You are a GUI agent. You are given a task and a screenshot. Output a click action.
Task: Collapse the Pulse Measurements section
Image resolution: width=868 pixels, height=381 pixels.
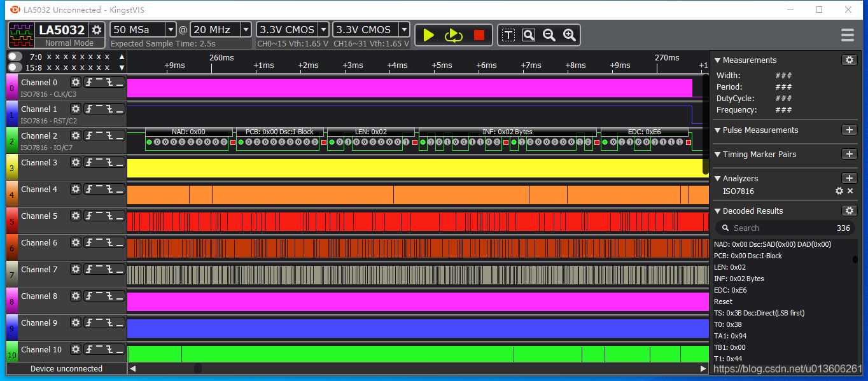[718, 130]
